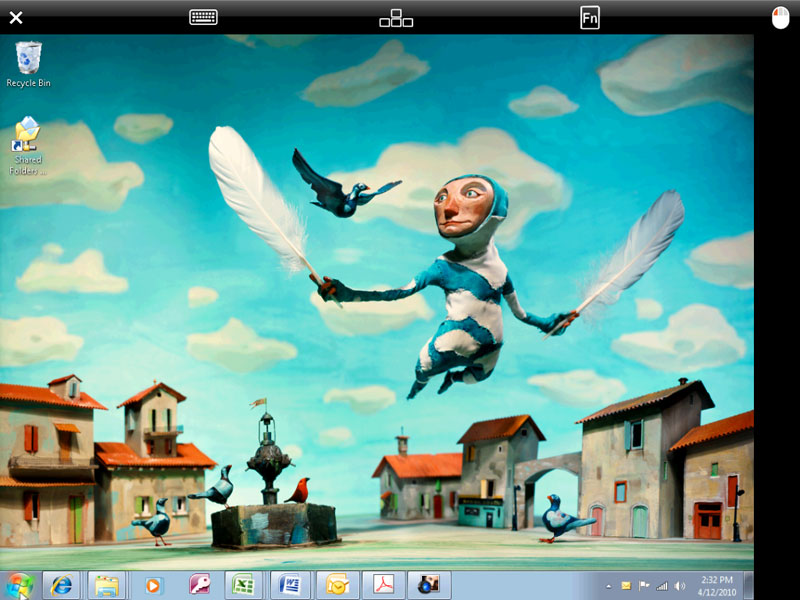Click the mail envelope tray icon
Image resolution: width=800 pixels, height=600 pixels.
[x=626, y=586]
